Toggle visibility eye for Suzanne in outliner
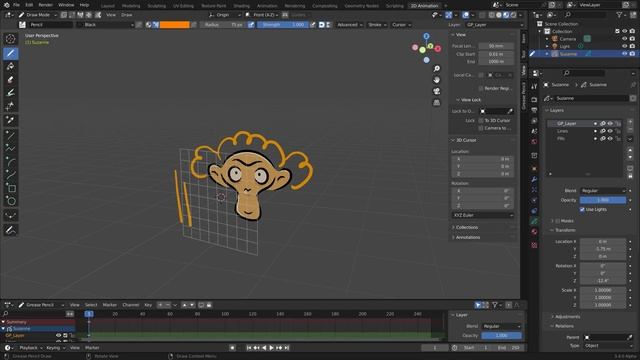This screenshot has height=360, width=640. (x=624, y=54)
